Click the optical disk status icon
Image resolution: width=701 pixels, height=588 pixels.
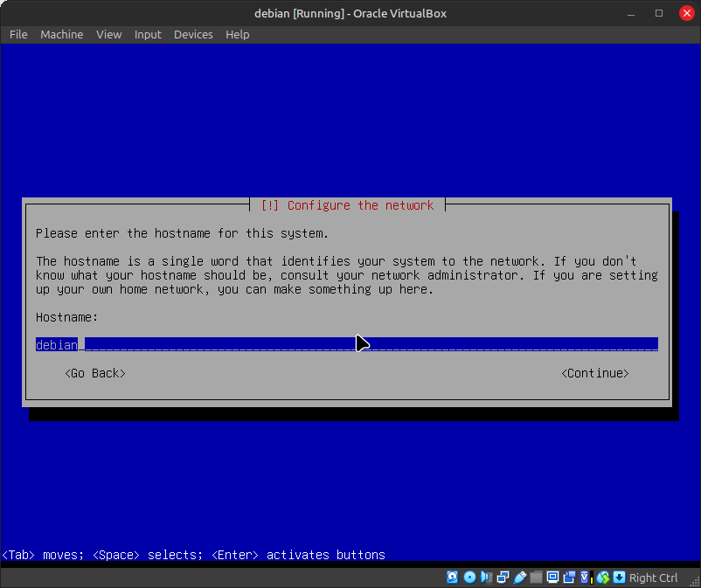[x=469, y=578]
